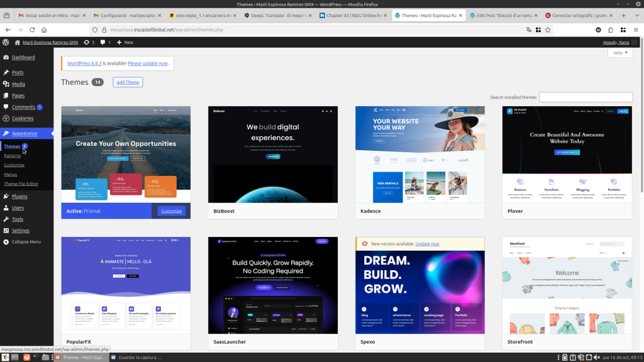Click the Search installed themes field
The height and width of the screenshot is (362, 644).
(586, 97)
